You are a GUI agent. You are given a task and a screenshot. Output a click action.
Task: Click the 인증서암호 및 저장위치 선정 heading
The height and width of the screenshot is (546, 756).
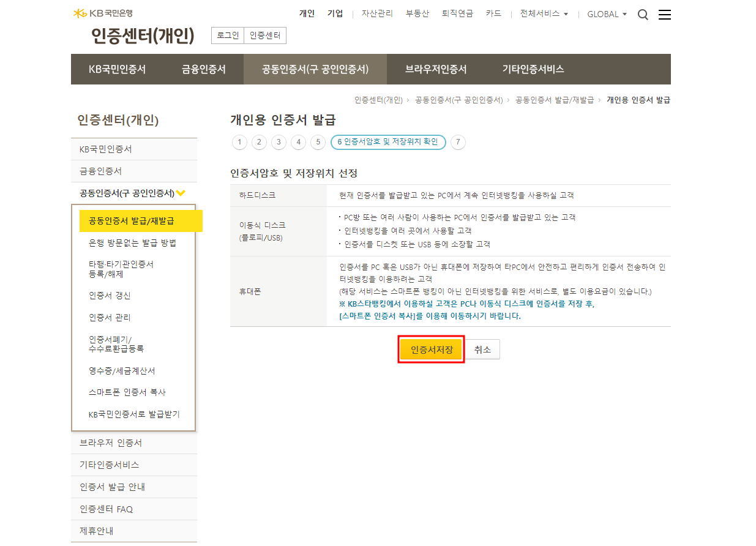click(x=294, y=173)
